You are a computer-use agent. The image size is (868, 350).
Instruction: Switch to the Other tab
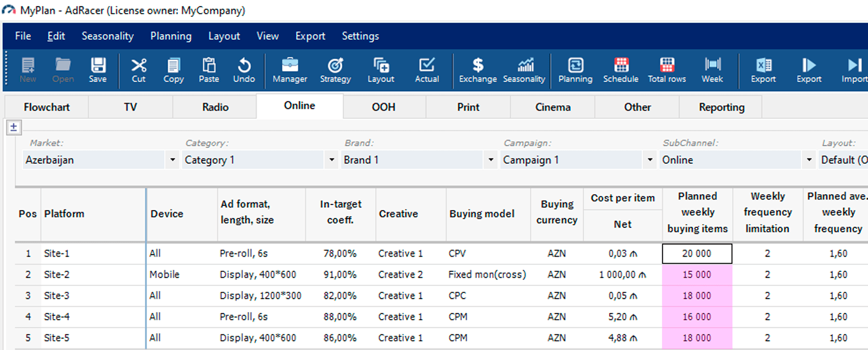pos(637,107)
